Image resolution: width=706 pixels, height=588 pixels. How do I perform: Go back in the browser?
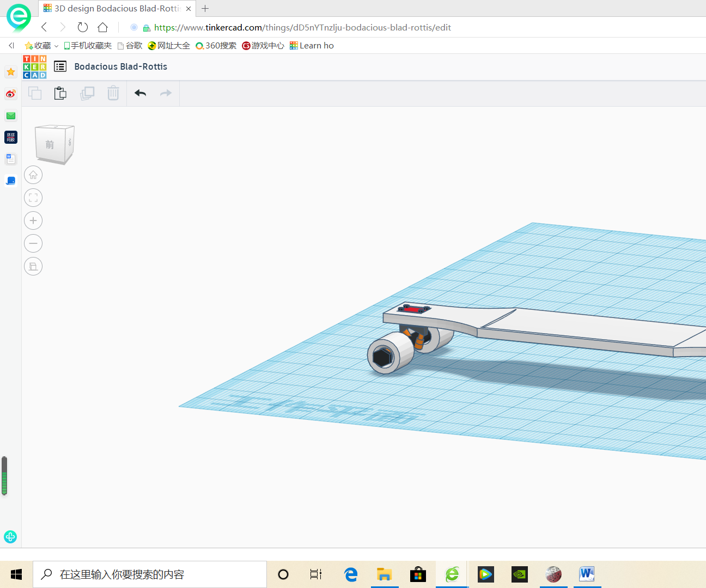(x=45, y=27)
